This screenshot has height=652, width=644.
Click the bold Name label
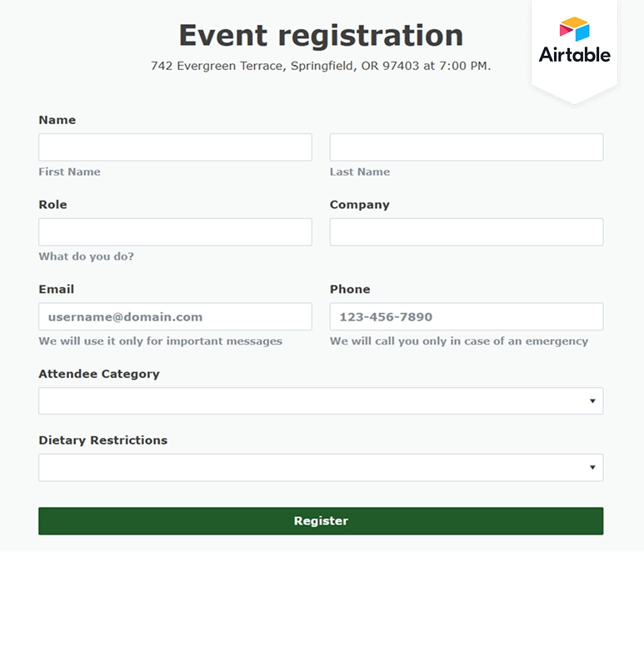[57, 120]
